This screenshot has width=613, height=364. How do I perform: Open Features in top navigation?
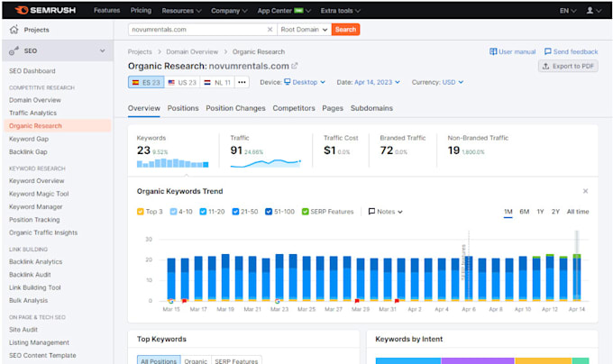106,10
